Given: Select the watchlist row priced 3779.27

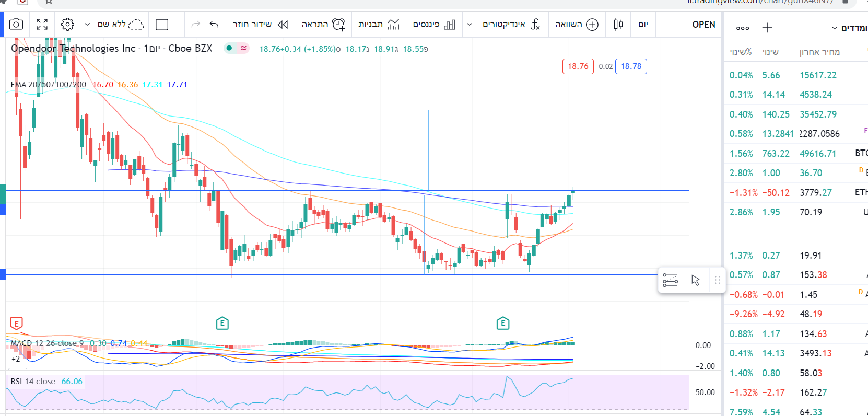Looking at the screenshot, I should [796, 193].
